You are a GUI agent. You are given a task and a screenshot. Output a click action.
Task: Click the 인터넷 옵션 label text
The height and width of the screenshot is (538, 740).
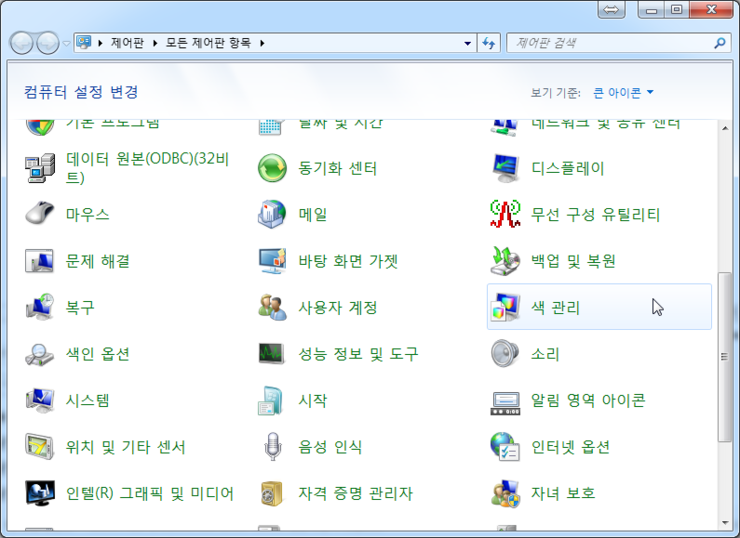(x=571, y=447)
